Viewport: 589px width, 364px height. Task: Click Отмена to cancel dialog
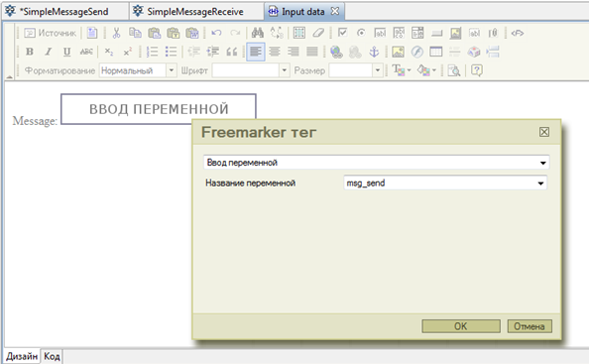pyautogui.click(x=530, y=326)
